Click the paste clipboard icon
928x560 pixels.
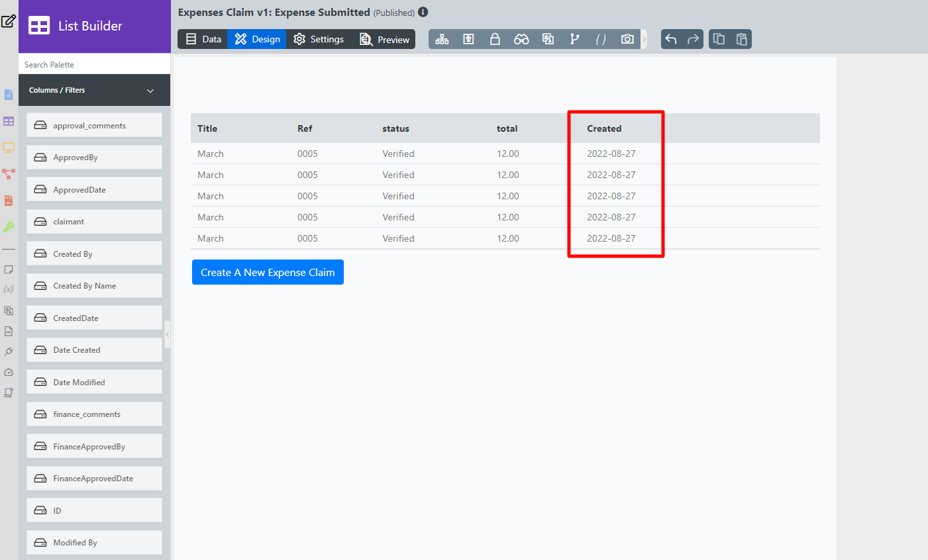coord(742,39)
